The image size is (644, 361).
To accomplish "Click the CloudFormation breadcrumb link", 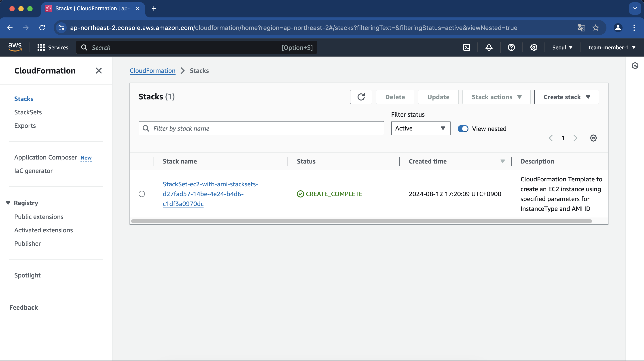I will pyautogui.click(x=152, y=71).
